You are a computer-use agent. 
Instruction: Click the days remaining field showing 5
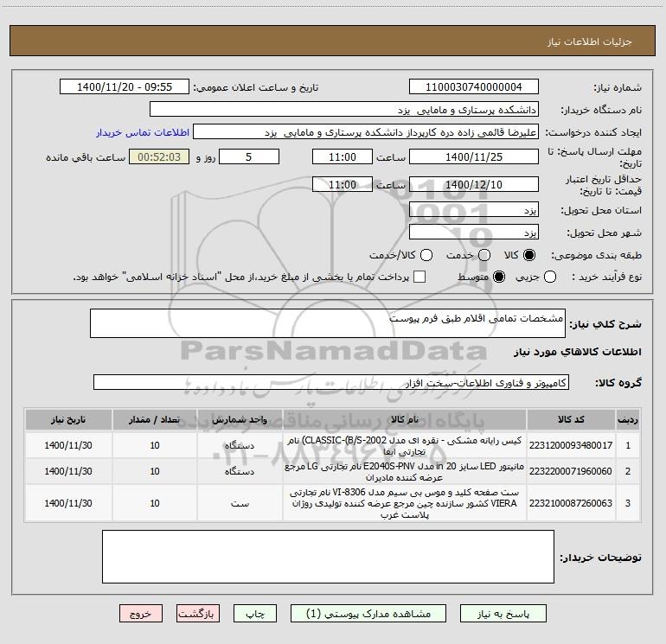[x=249, y=156]
